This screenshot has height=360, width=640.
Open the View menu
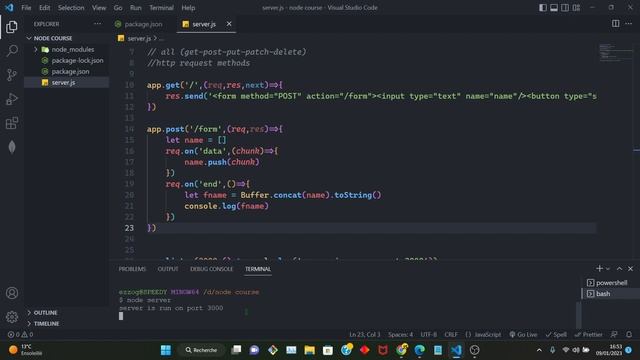(99, 8)
